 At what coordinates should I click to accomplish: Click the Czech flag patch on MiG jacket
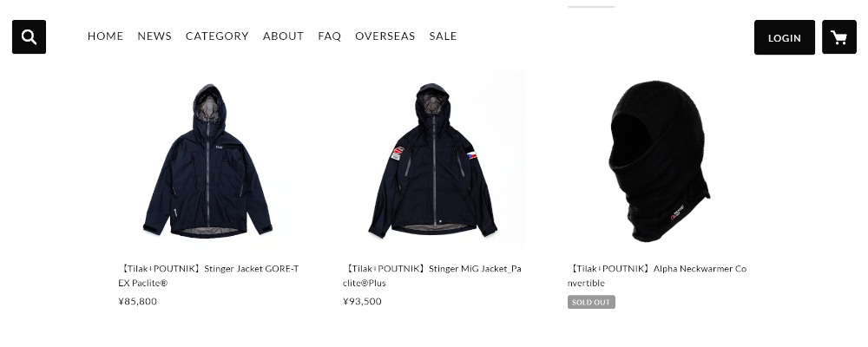[471, 155]
